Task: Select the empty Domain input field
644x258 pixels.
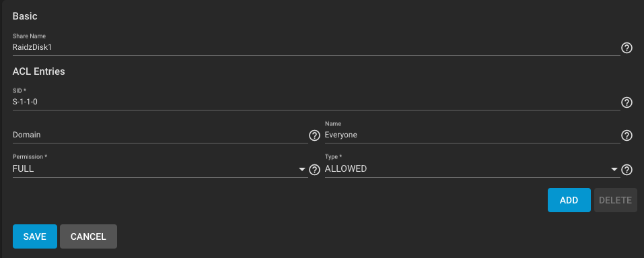Action: [160, 135]
